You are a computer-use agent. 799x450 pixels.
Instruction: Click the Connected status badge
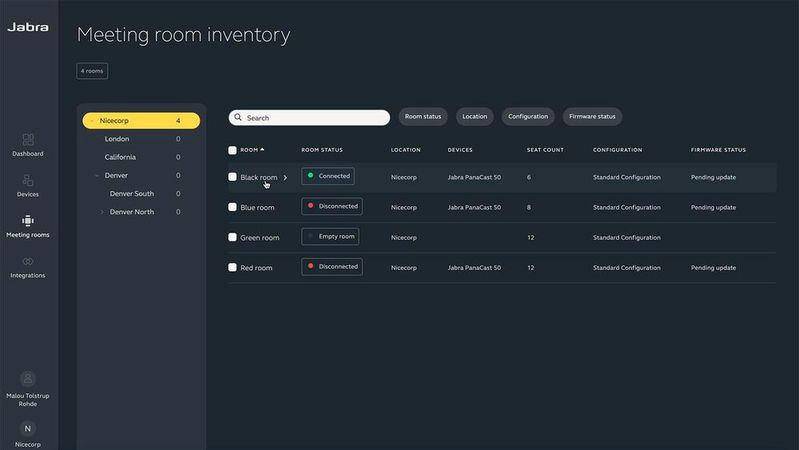[328, 176]
